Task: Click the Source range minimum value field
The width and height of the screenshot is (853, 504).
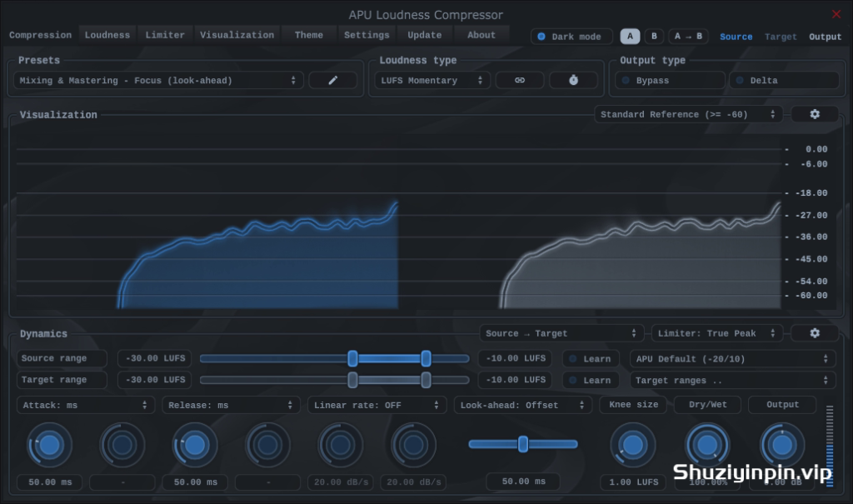Action: pos(154,358)
